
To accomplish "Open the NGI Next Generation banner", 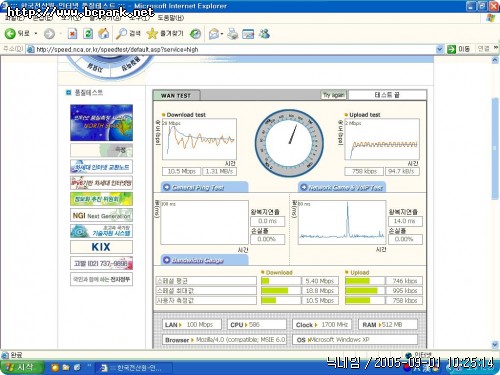I will [101, 215].
